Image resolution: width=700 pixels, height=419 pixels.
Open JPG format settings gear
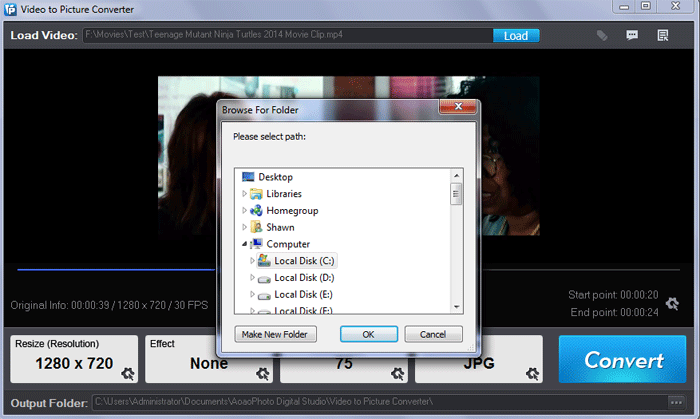point(532,373)
